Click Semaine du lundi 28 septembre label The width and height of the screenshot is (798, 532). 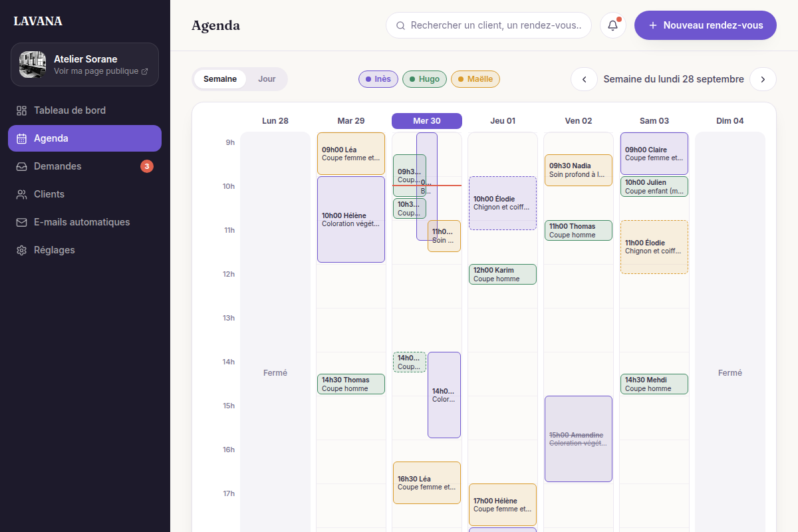coord(674,79)
